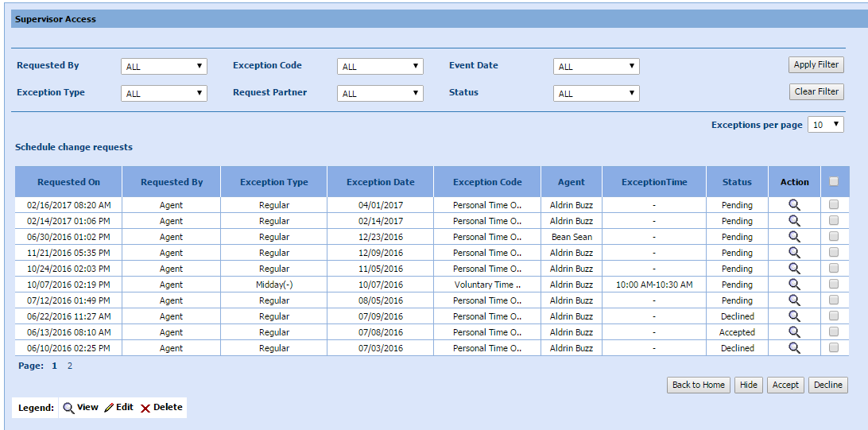Check the select-all checkbox in table header
This screenshot has height=430, width=868.
(834, 181)
